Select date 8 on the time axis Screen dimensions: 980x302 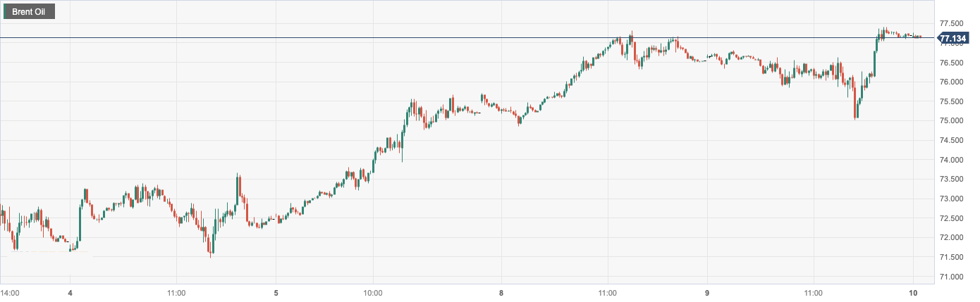point(501,292)
